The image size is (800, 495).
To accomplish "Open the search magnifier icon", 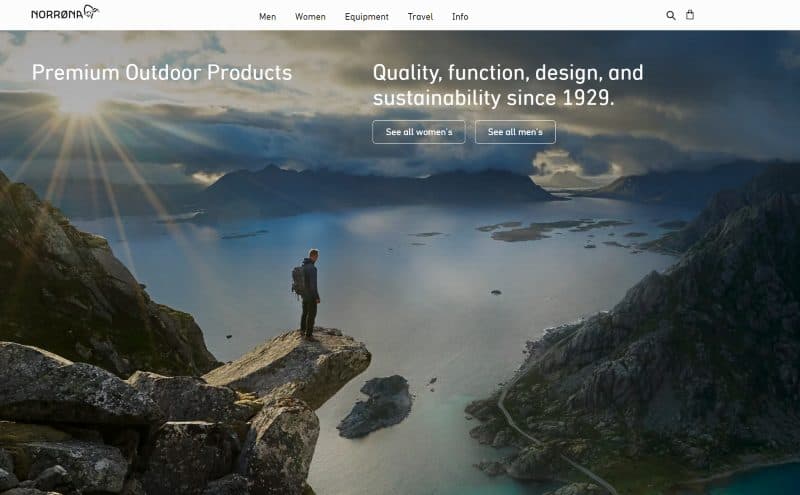I will 671,15.
